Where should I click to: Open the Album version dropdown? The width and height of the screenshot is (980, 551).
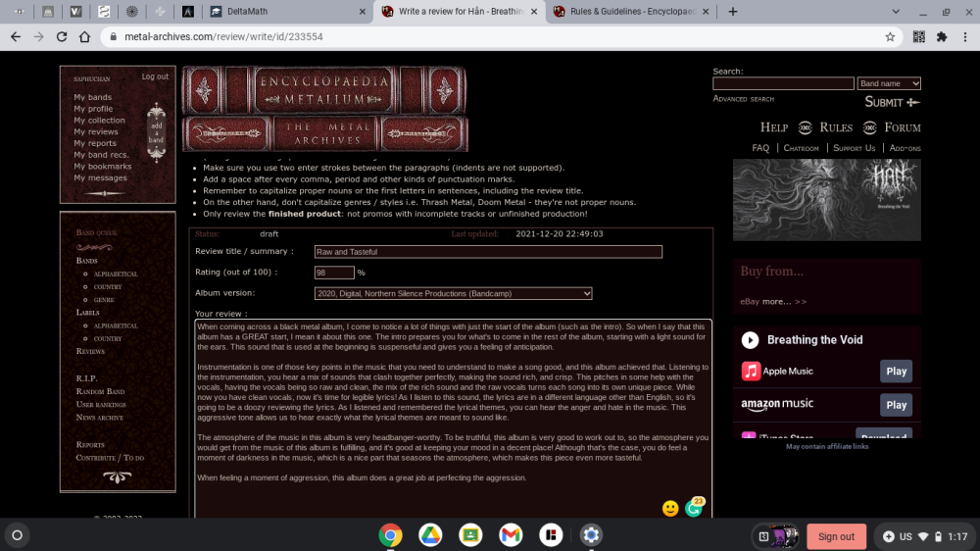[453, 293]
